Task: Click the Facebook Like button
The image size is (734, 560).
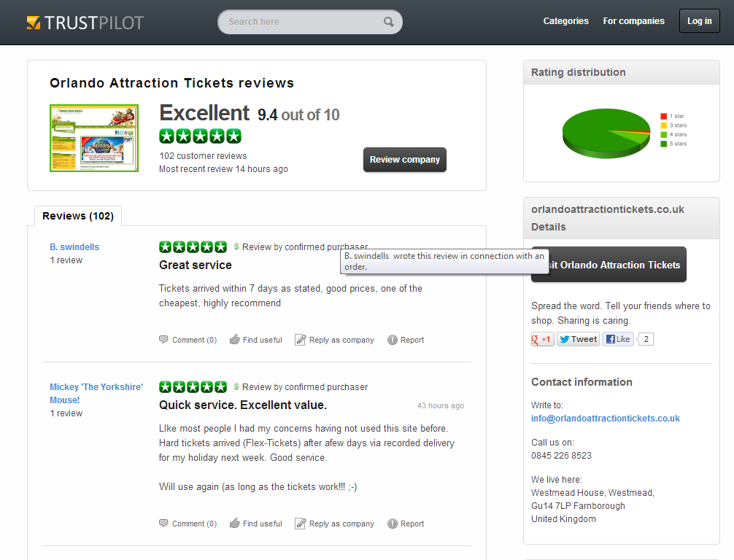Action: (x=617, y=339)
